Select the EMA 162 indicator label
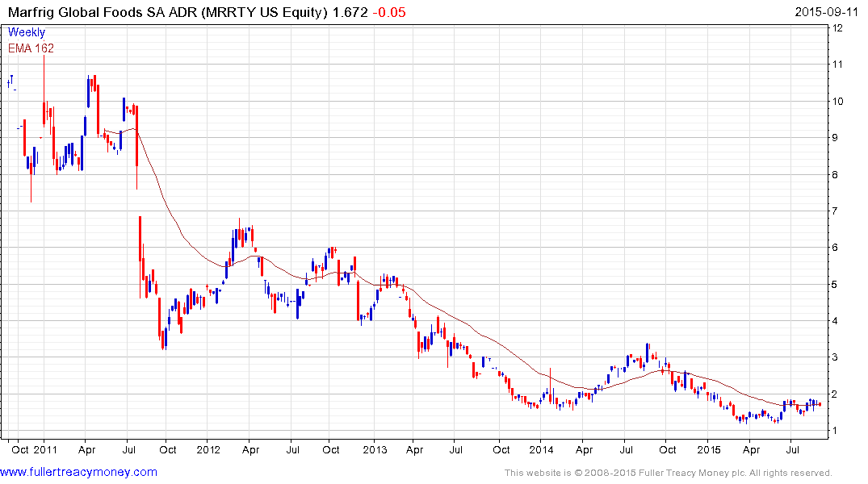 (31, 47)
